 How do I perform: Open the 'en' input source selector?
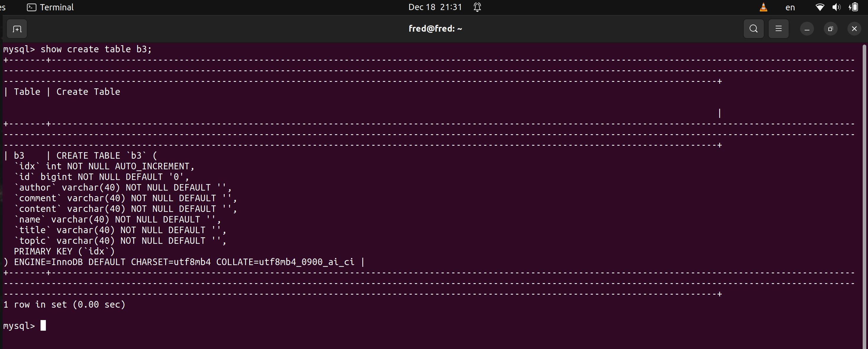click(x=790, y=7)
